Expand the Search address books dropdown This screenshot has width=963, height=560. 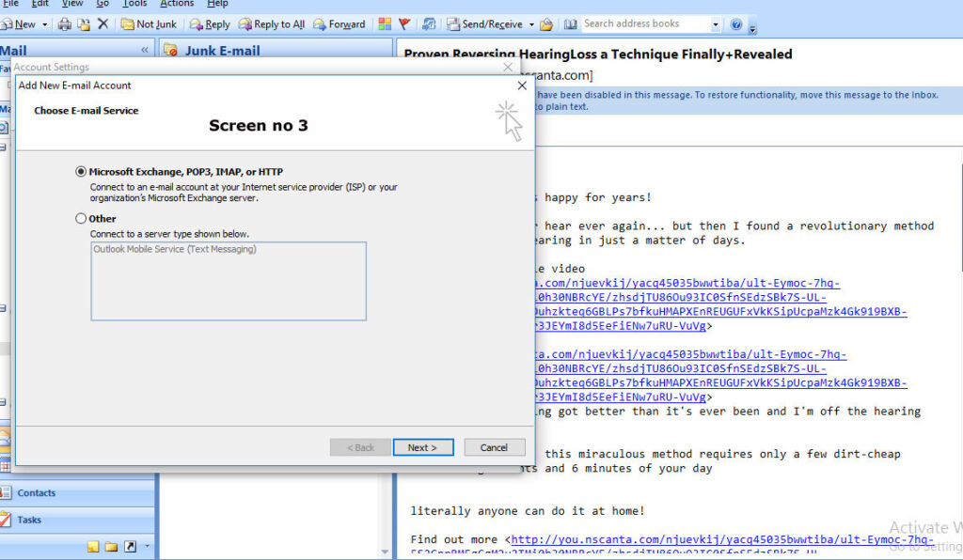point(716,24)
